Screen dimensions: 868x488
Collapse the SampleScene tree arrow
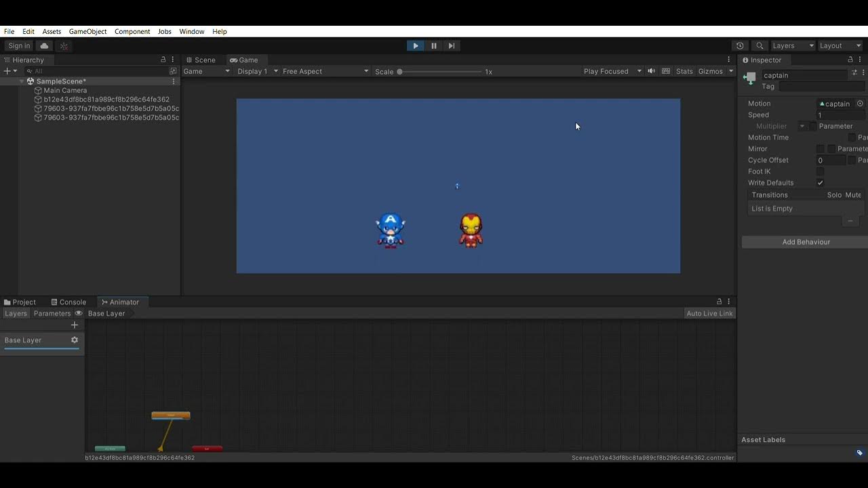coord(22,81)
